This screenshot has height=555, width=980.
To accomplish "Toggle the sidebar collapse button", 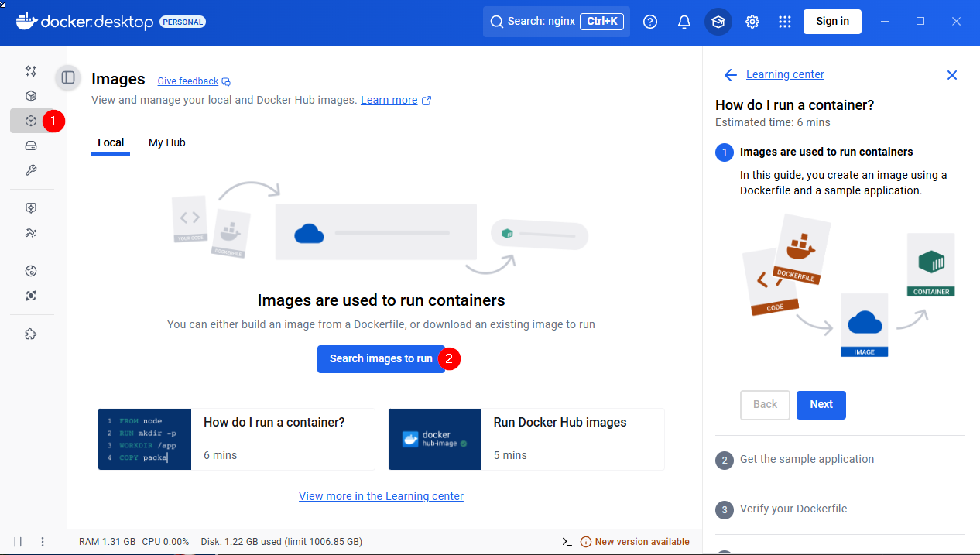I will 68,77.
